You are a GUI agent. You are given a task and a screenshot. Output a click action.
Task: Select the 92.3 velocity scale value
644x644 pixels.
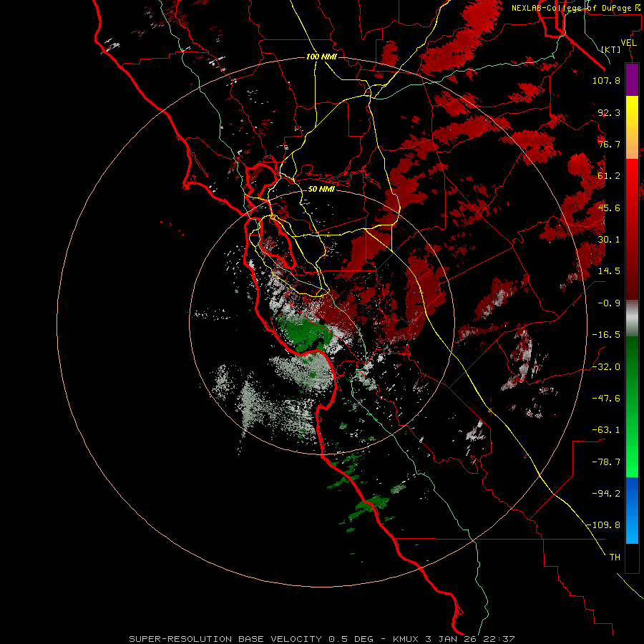coord(609,112)
